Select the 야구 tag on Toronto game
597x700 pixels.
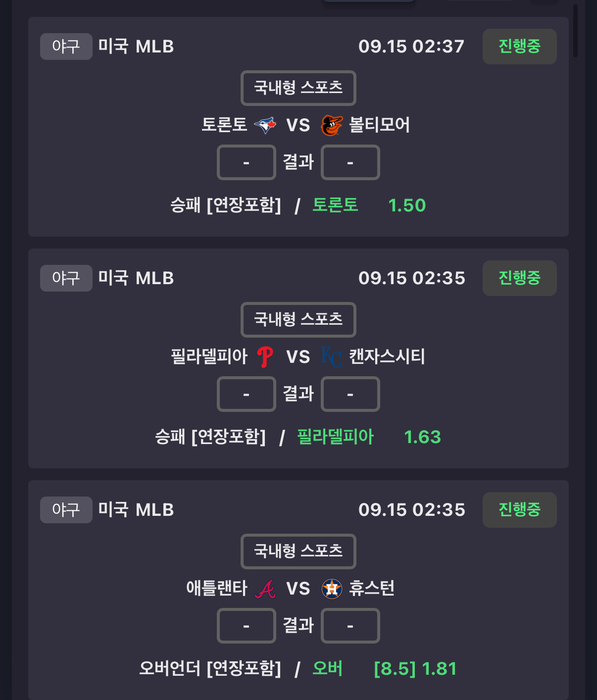66,47
